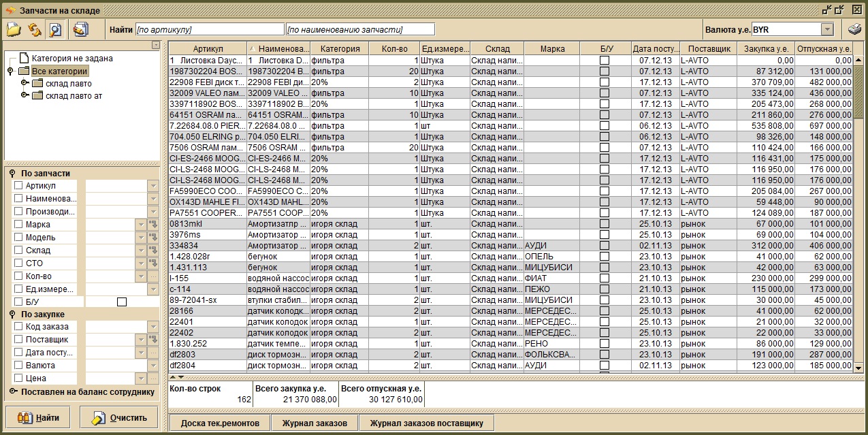Select row OX143D MAHLE in Артикул column

[x=208, y=202]
